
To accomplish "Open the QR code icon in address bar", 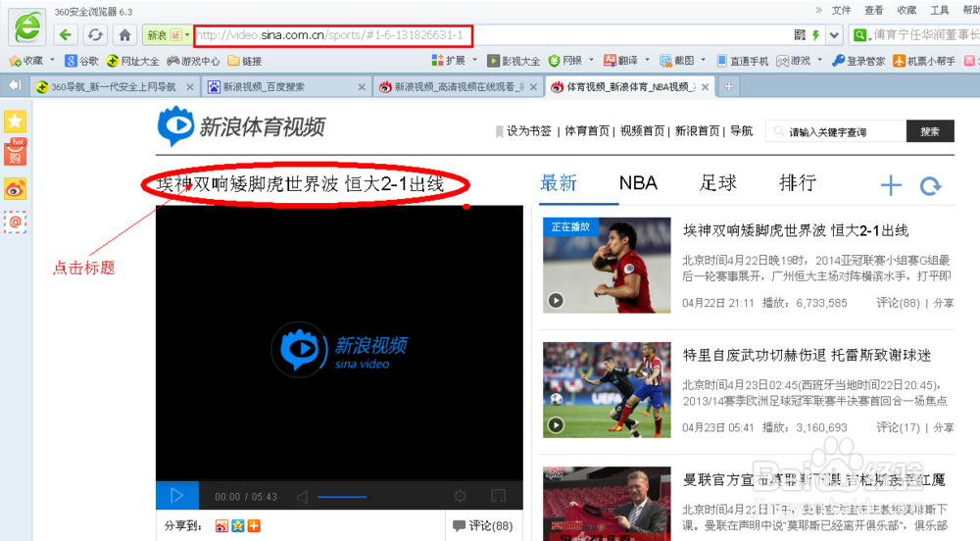I will coord(800,35).
